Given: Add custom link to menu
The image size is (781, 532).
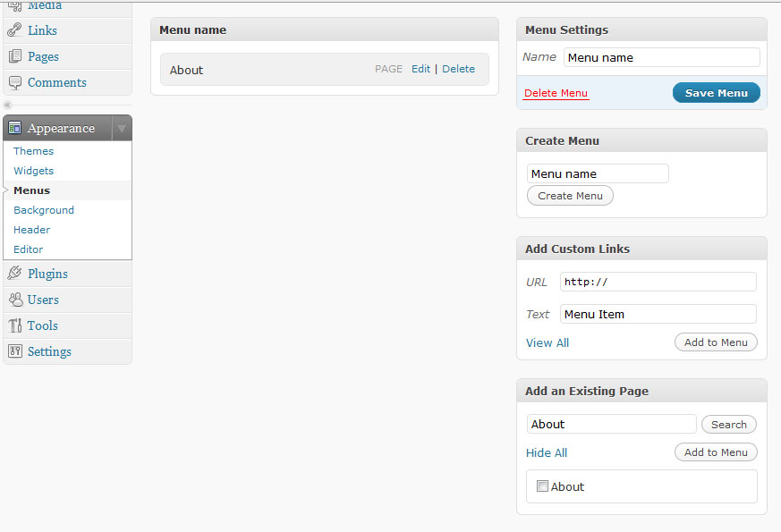Looking at the screenshot, I should coord(716,342).
